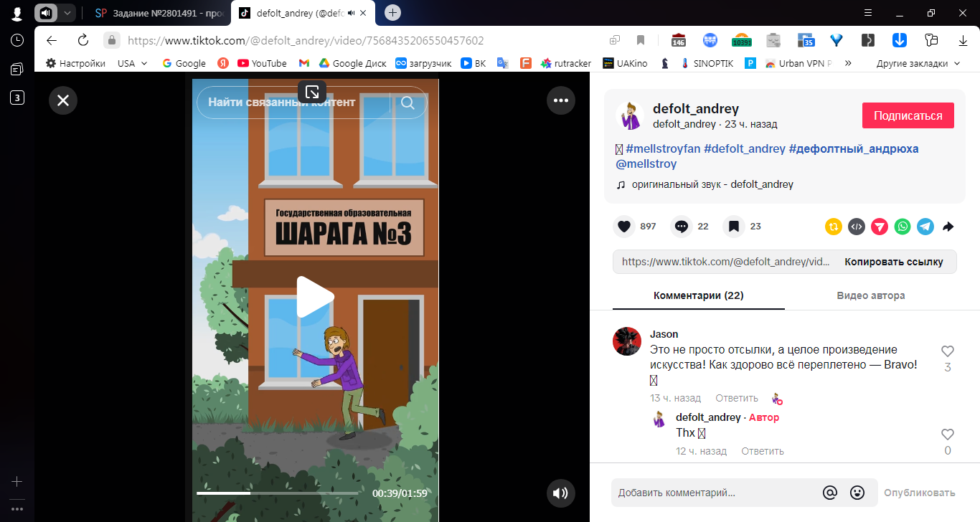Switch to the Комментарии (22) tab
The height and width of the screenshot is (522, 980).
(x=698, y=295)
